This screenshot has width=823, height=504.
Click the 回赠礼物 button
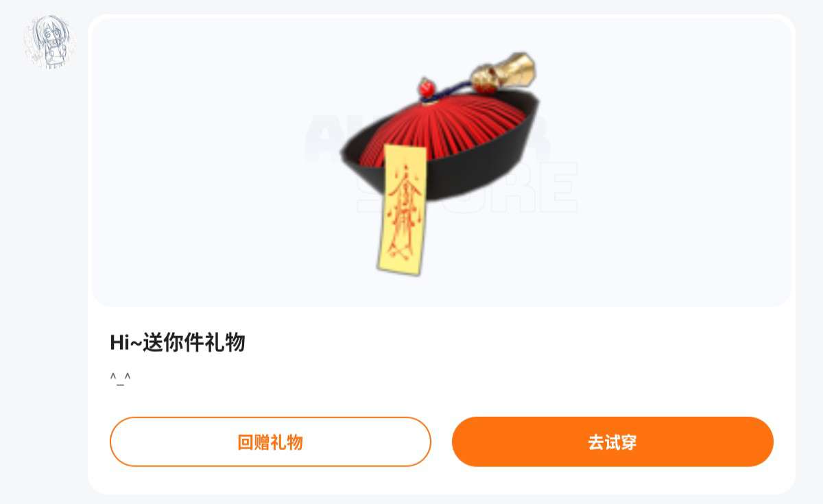tap(270, 442)
